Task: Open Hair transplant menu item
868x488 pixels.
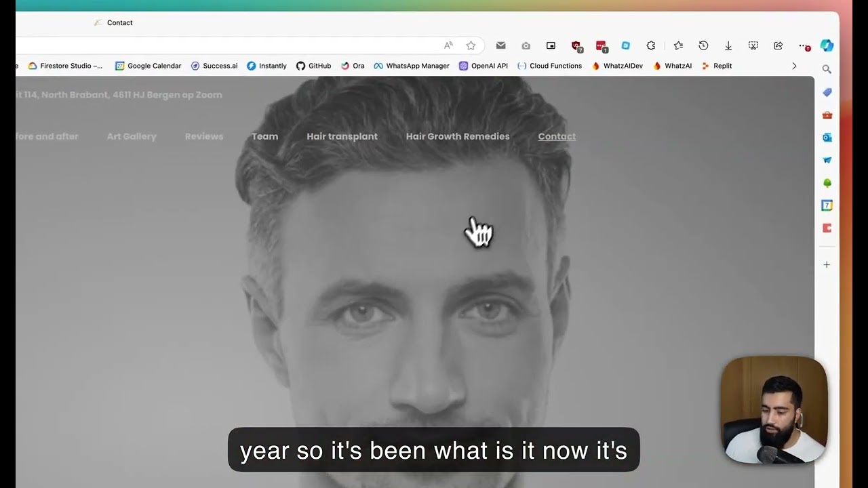Action: [x=342, y=136]
